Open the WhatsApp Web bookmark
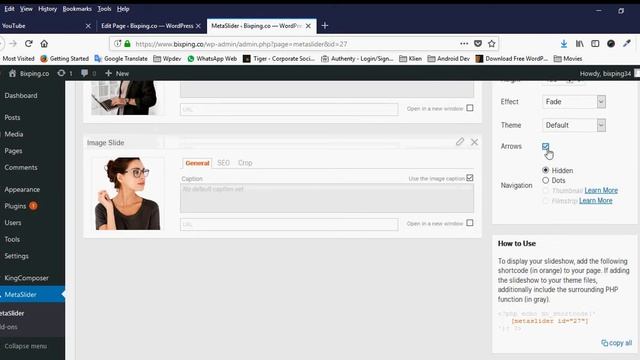The image size is (640, 360). (x=212, y=59)
